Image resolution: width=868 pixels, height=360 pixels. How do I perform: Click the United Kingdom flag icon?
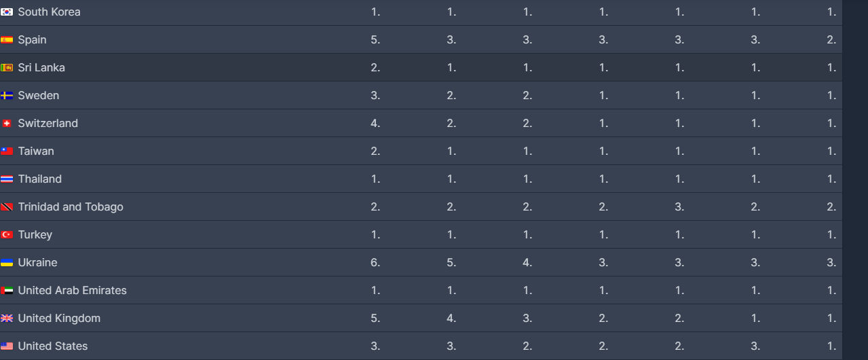point(7,319)
